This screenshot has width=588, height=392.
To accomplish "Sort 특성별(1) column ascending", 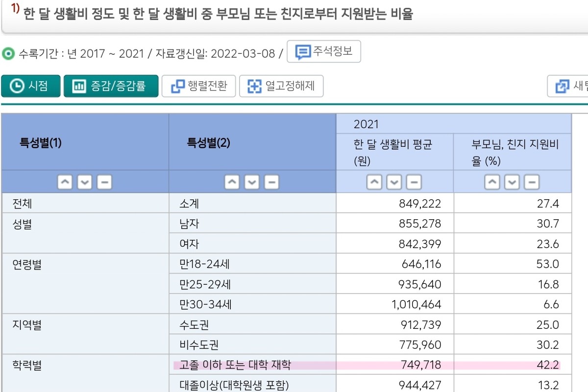I will pos(65,182).
